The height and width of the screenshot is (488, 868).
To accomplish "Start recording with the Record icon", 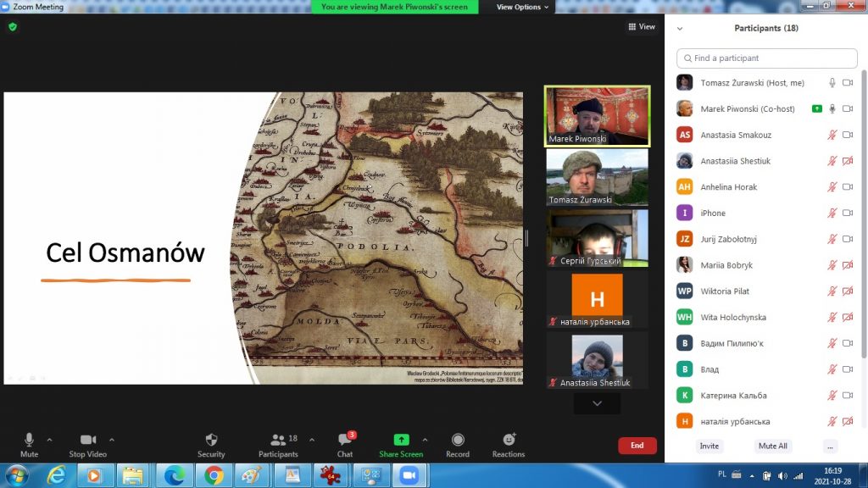I will click(x=458, y=440).
